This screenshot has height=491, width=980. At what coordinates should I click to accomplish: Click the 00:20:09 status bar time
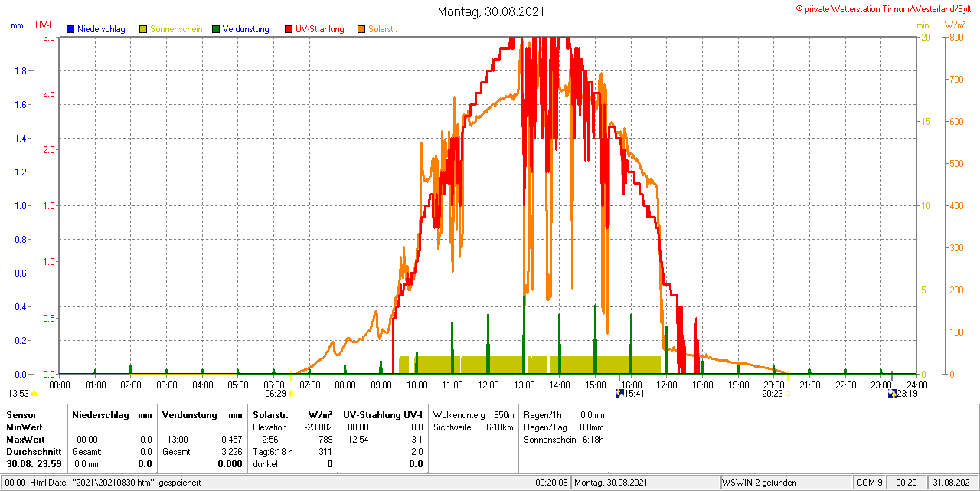pos(551,483)
